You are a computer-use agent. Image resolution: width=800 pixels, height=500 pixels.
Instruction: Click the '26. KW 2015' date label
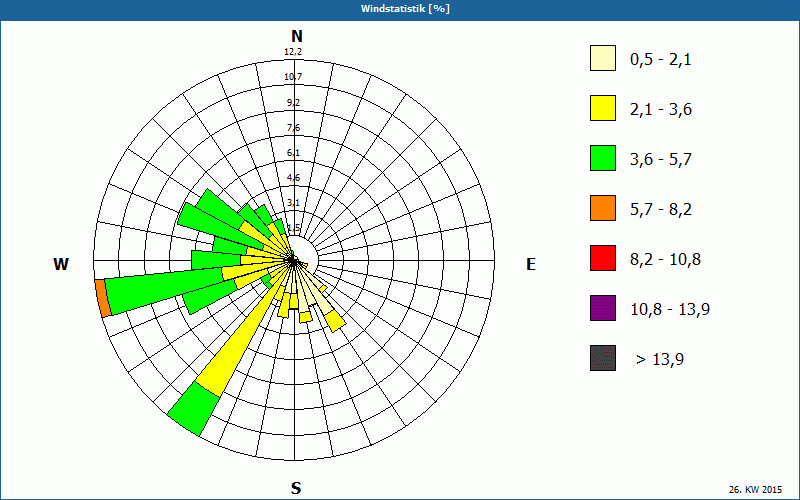coord(755,489)
